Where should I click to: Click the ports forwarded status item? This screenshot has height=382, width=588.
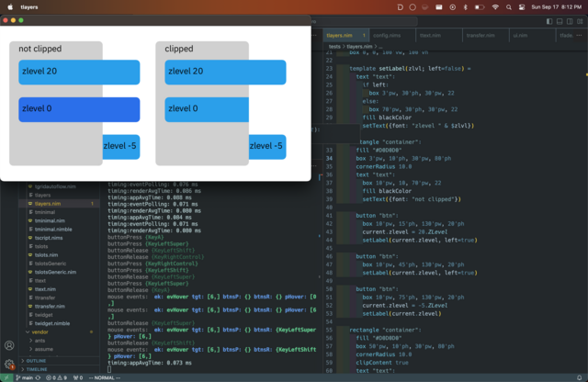click(x=78, y=377)
